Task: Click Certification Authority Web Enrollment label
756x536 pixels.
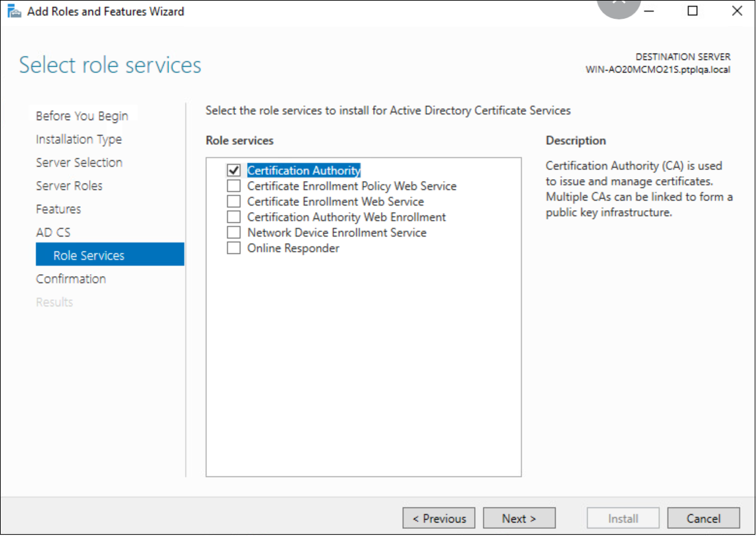Action: click(347, 217)
